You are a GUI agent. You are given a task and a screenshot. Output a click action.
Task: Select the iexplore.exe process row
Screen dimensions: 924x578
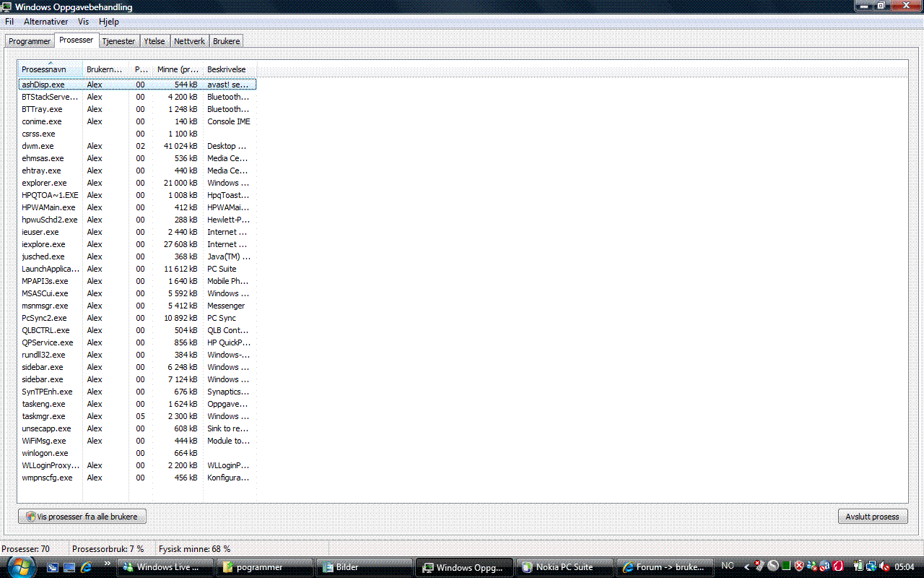[x=137, y=244]
